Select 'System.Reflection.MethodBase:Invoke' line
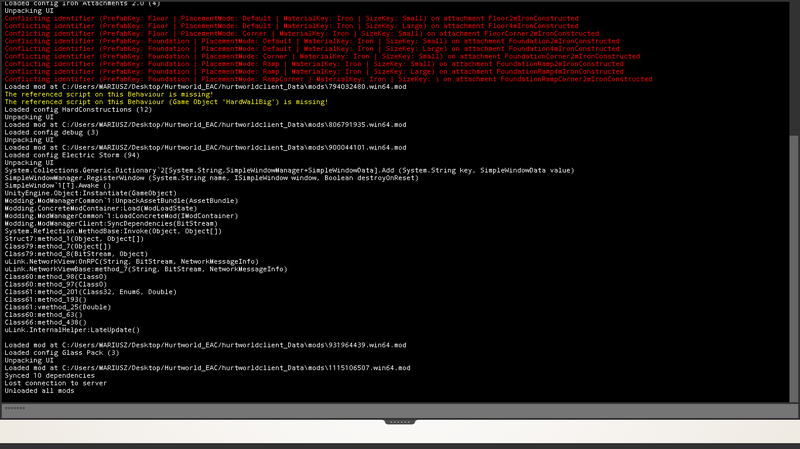Screen dimensions: 800x449 113,231
